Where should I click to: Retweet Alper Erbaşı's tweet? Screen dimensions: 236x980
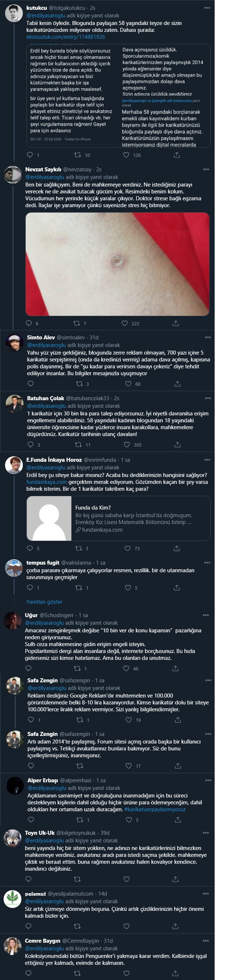[x=80, y=820]
